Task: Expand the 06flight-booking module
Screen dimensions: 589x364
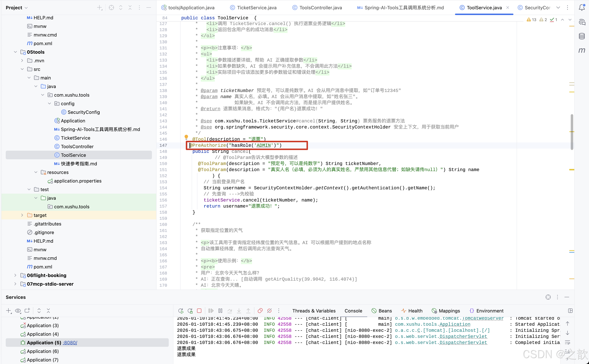Action: (15, 275)
